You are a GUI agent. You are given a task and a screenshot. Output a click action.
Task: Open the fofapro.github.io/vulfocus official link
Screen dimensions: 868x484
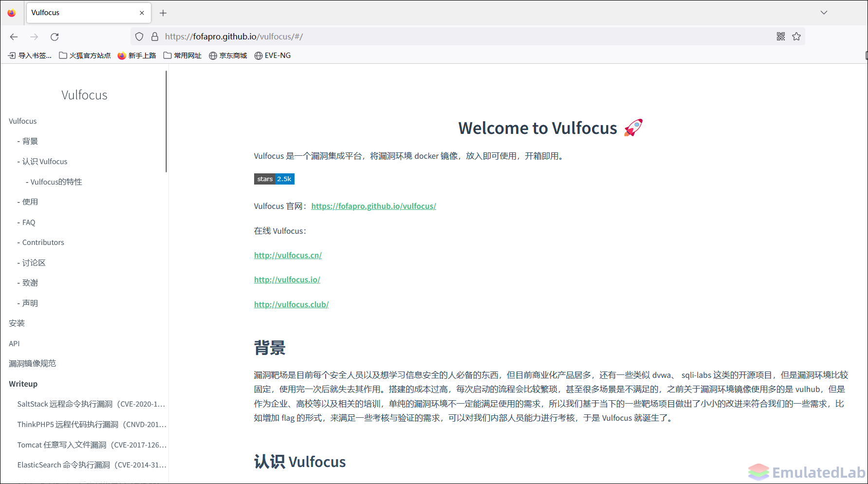pyautogui.click(x=373, y=206)
